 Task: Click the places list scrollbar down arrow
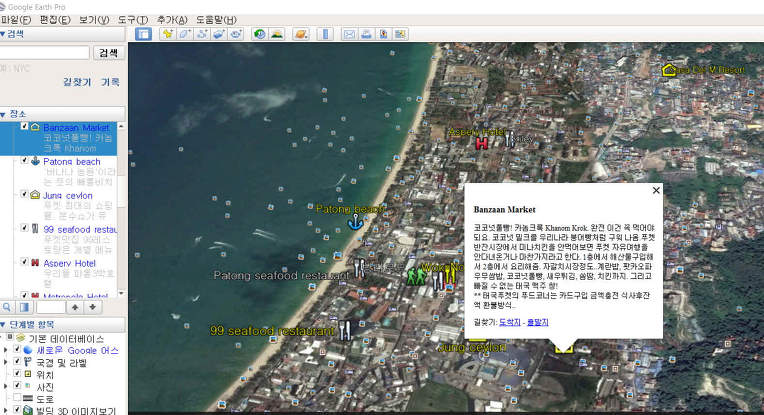pos(121,293)
